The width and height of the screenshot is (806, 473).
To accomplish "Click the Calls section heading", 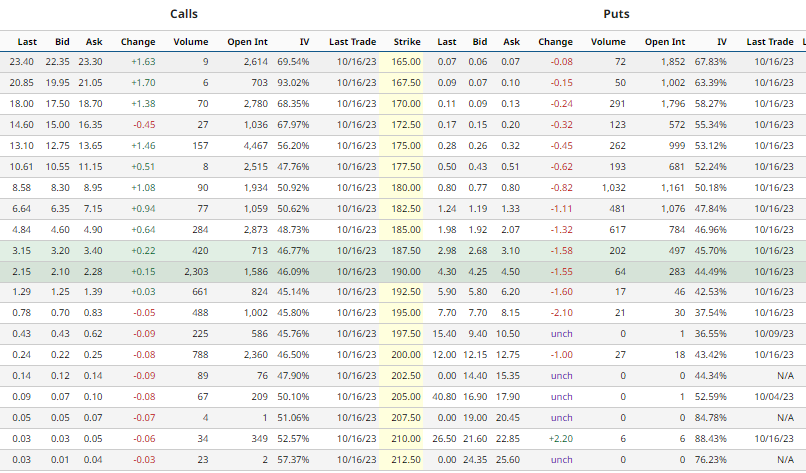I will [184, 14].
